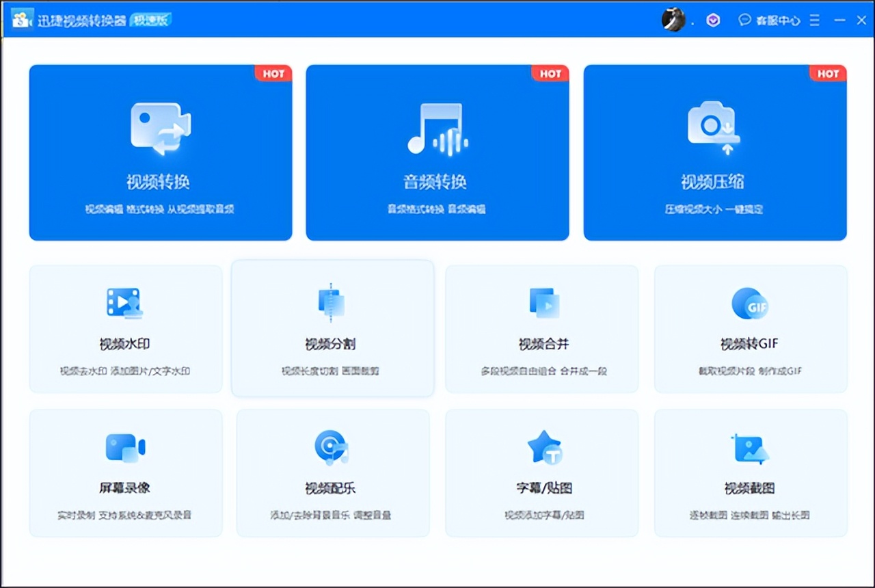The width and height of the screenshot is (875, 588).
Task: Click the HOT badge on 视频压缩
Action: (x=827, y=73)
